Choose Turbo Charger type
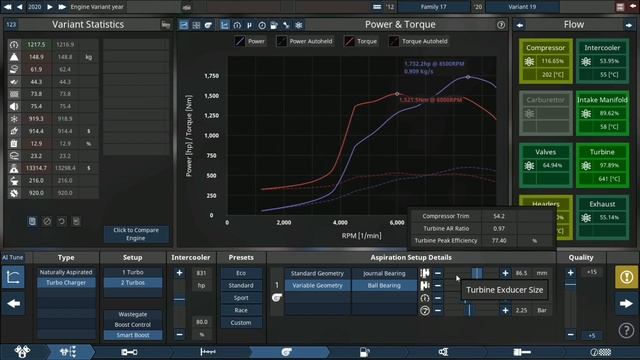Viewport: 640px width, 360px height. 66,282
